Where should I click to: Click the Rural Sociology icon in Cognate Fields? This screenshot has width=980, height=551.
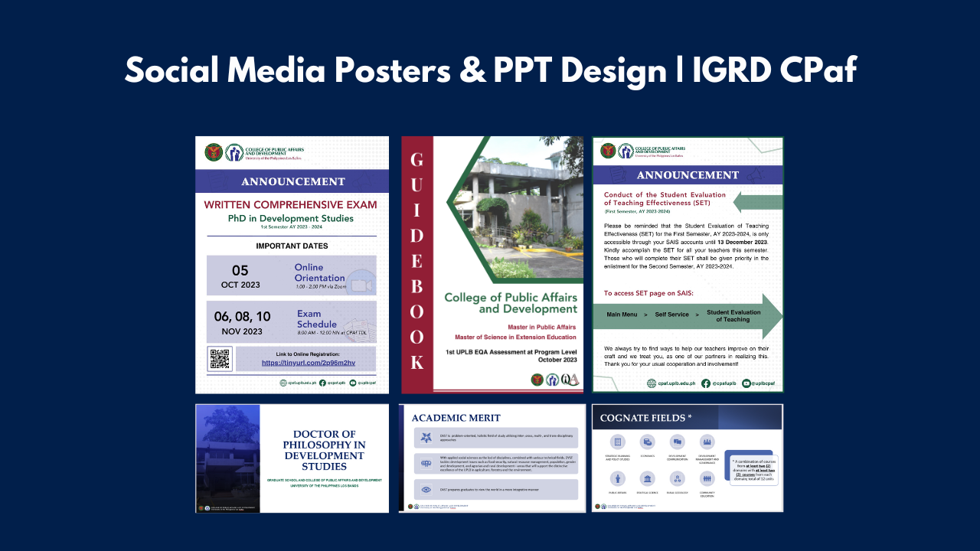coord(677,479)
